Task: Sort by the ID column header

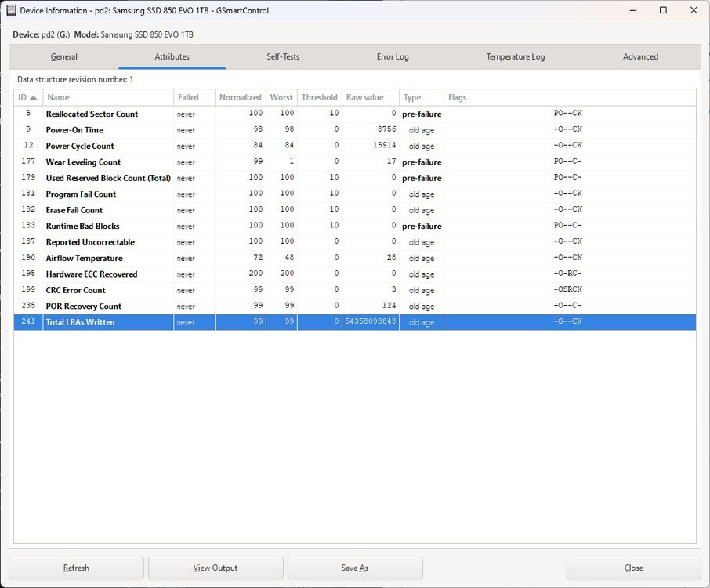Action: coord(28,97)
